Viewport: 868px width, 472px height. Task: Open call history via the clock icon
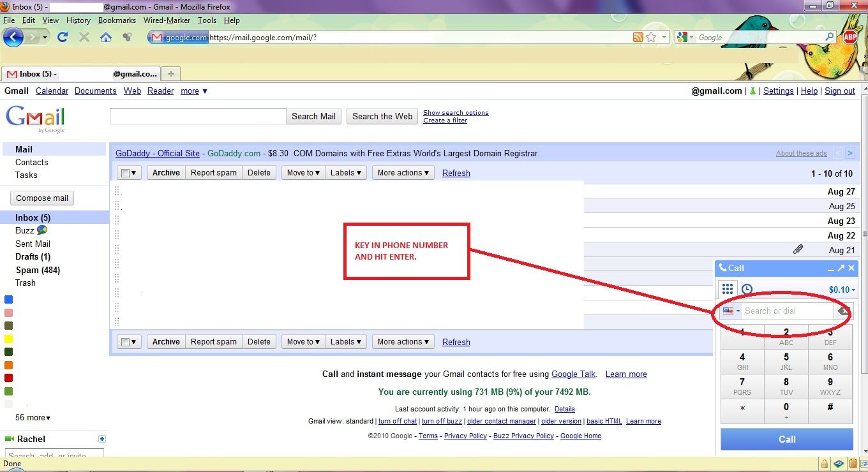pyautogui.click(x=747, y=288)
